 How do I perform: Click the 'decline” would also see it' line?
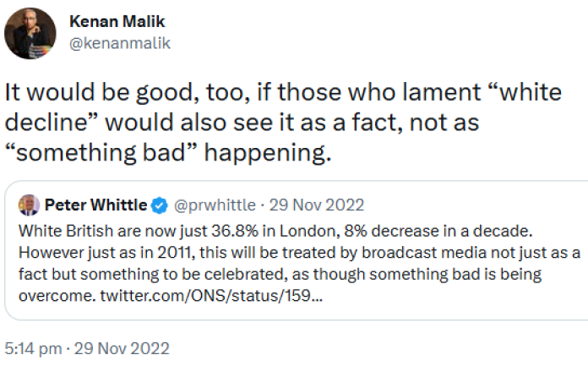point(242,123)
